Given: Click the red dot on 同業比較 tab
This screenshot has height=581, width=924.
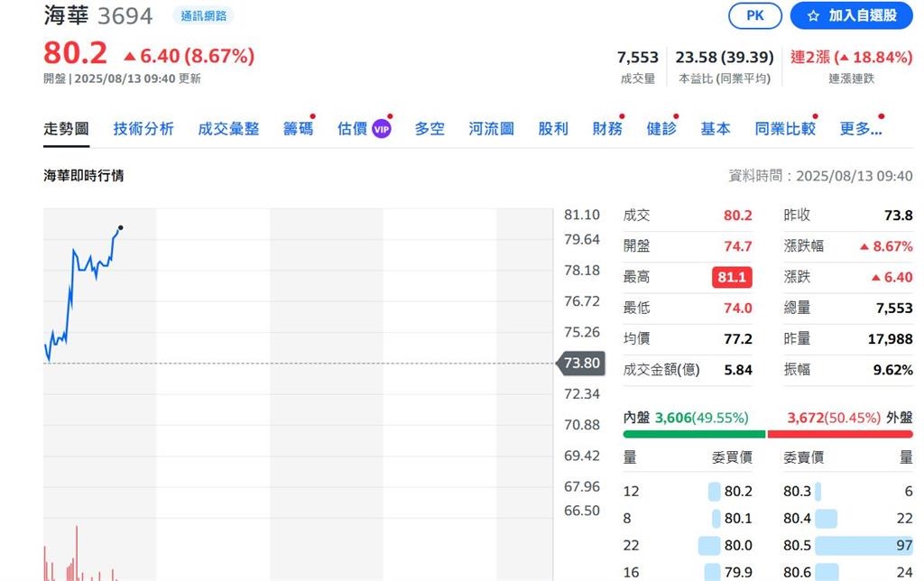Looking at the screenshot, I should tap(815, 115).
